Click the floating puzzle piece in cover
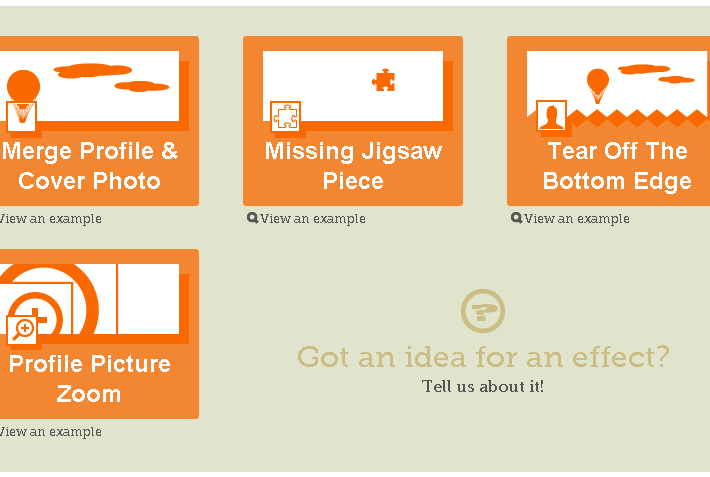 (x=384, y=80)
